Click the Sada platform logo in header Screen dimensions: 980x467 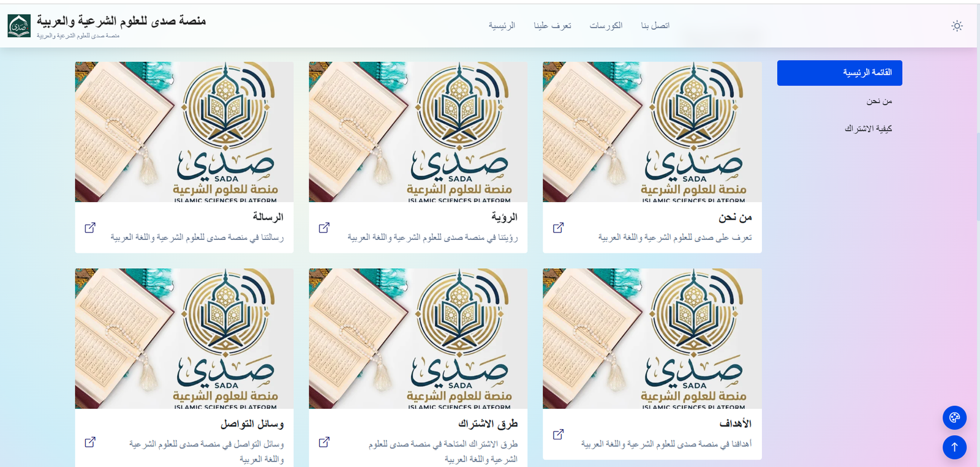point(19,26)
